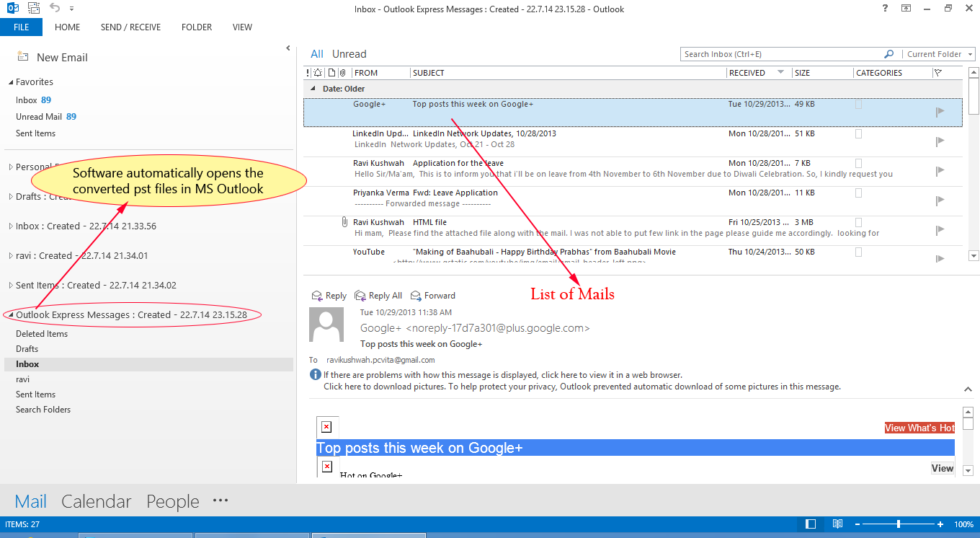Toggle category box for Ravi Kushwah leave message

(x=858, y=163)
